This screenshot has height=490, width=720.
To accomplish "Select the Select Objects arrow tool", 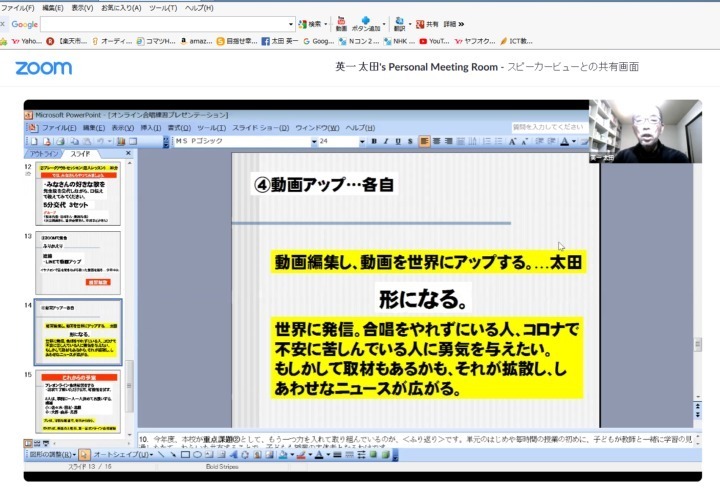I will click(x=84, y=455).
